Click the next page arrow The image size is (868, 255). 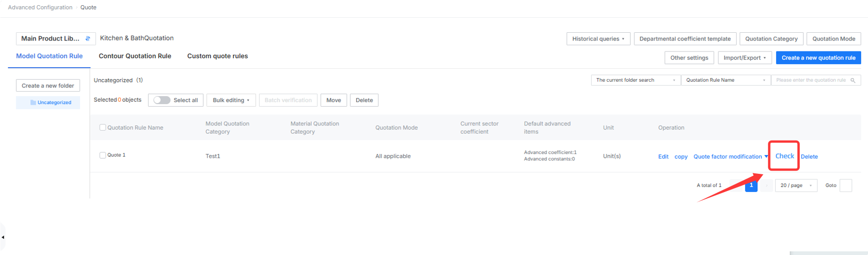click(x=766, y=185)
